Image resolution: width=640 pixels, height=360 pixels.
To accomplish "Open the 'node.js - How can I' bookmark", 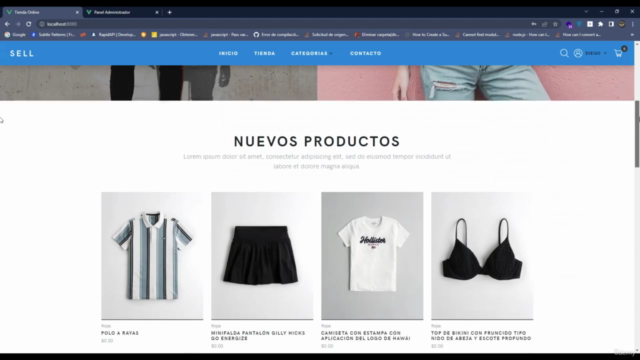I will pos(527,35).
